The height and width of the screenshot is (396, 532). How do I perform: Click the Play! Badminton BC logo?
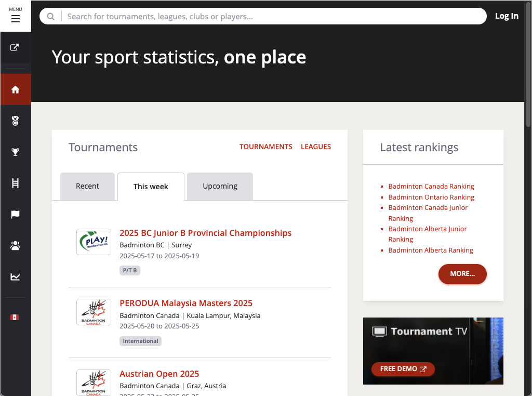(94, 242)
